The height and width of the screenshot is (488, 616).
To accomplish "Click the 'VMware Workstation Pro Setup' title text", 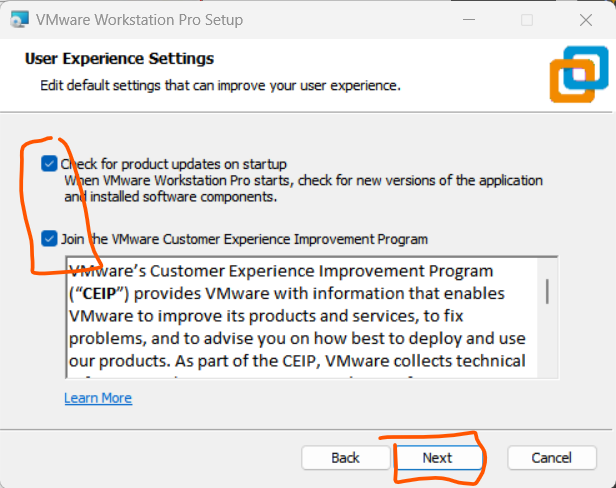I will click(139, 20).
